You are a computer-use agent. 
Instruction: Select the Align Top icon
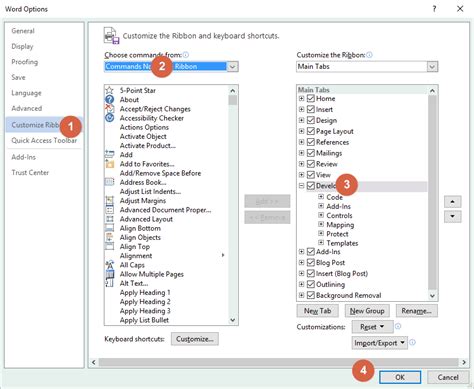(109, 246)
